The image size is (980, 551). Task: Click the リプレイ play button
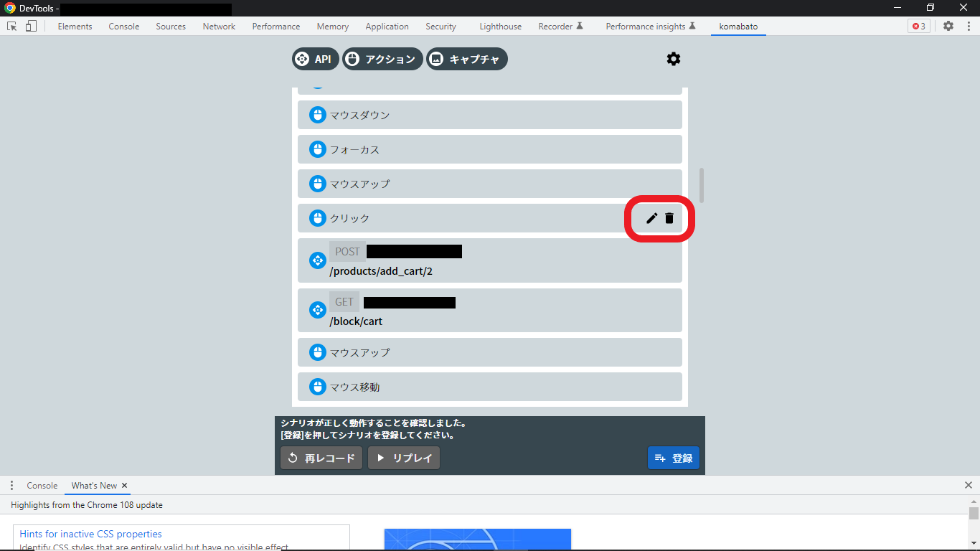[404, 458]
